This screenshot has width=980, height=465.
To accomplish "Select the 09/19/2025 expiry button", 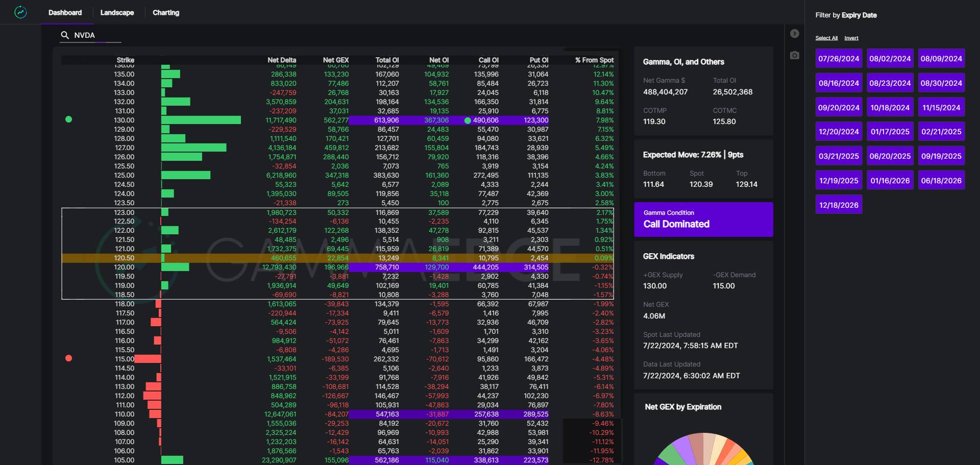I will pyautogui.click(x=941, y=156).
